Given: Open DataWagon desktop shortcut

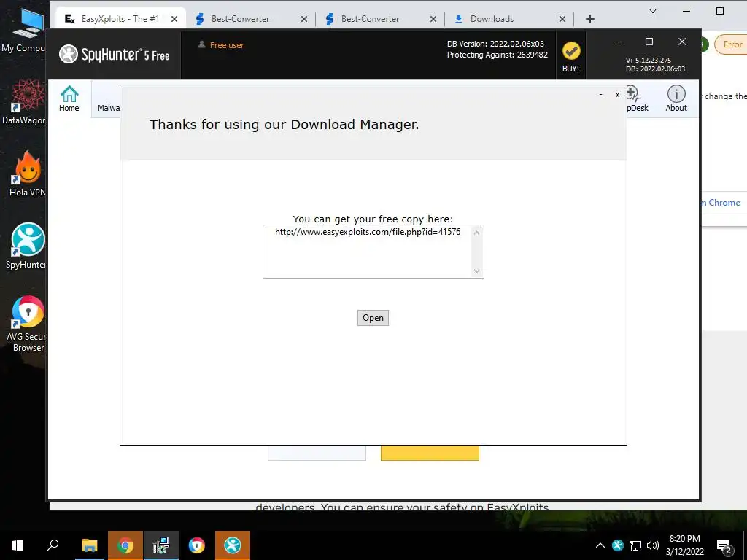Looking at the screenshot, I should click(x=25, y=101).
